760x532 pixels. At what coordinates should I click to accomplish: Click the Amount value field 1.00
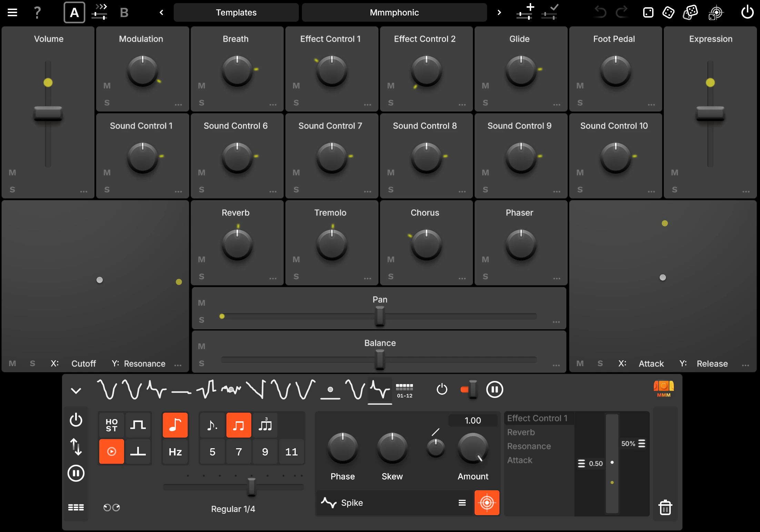tap(473, 420)
